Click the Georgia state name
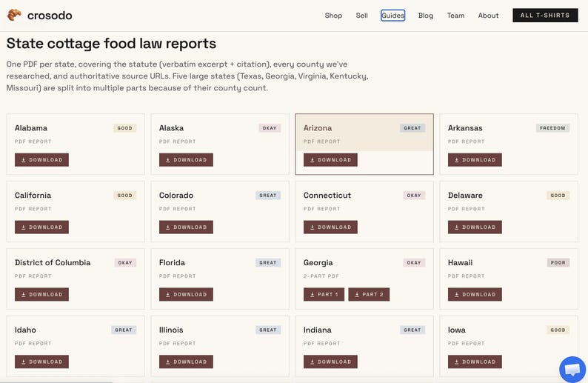Image resolution: width=588 pixels, height=383 pixels. click(x=318, y=262)
